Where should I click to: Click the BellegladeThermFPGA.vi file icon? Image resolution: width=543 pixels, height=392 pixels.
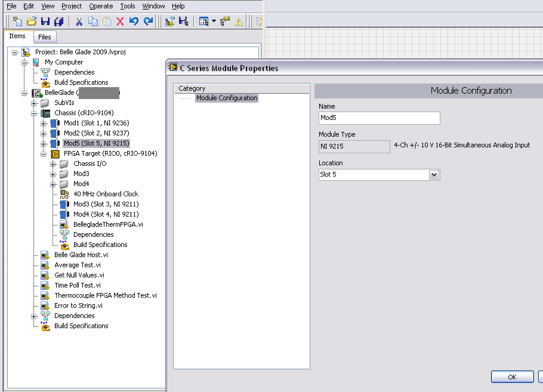(64, 224)
